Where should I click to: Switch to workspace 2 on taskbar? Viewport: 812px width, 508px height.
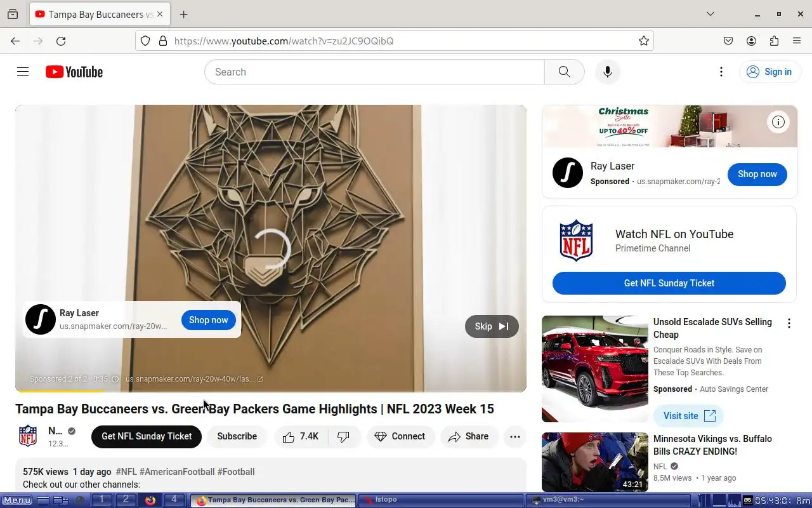126,500
